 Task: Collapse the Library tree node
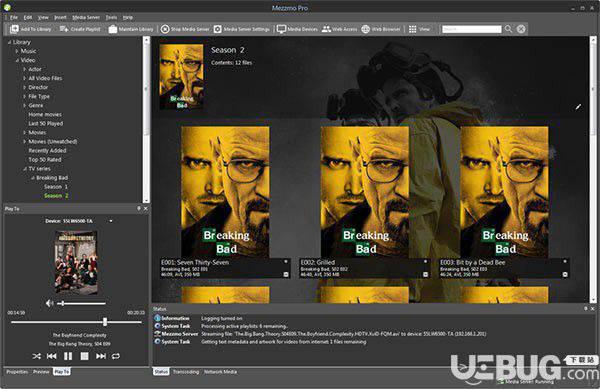point(9,42)
